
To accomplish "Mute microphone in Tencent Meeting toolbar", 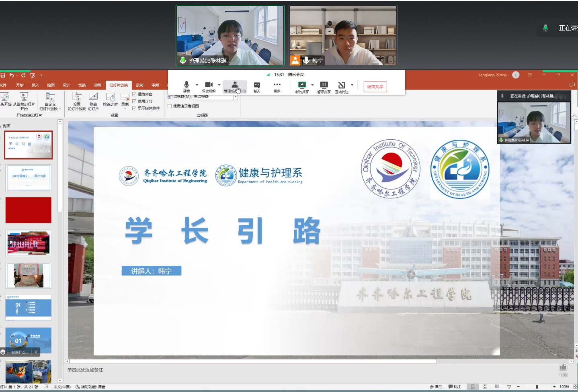I will [x=187, y=86].
